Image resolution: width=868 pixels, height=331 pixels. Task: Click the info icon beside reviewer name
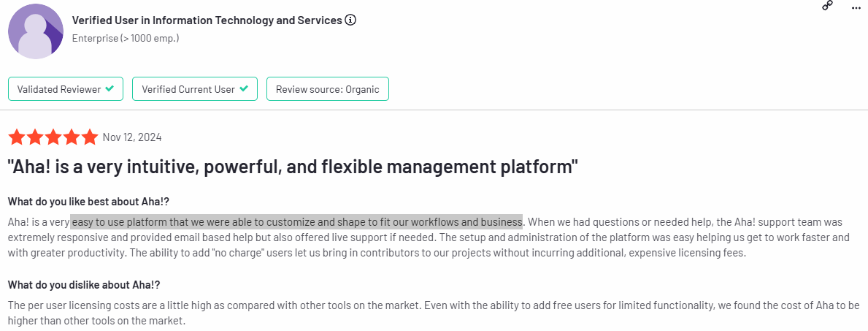tap(350, 20)
